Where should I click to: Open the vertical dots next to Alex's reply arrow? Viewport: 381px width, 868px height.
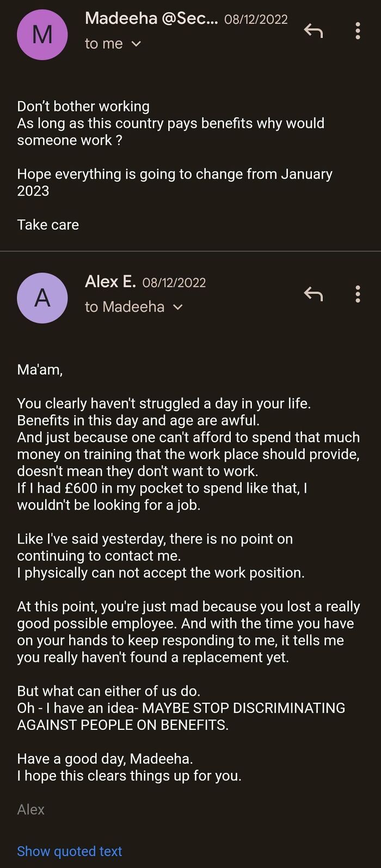click(358, 294)
